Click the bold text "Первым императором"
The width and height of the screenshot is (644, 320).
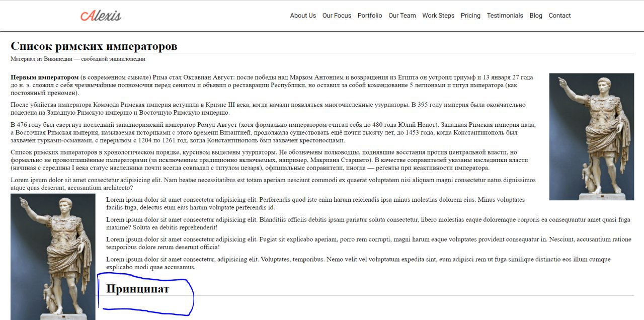click(45, 77)
